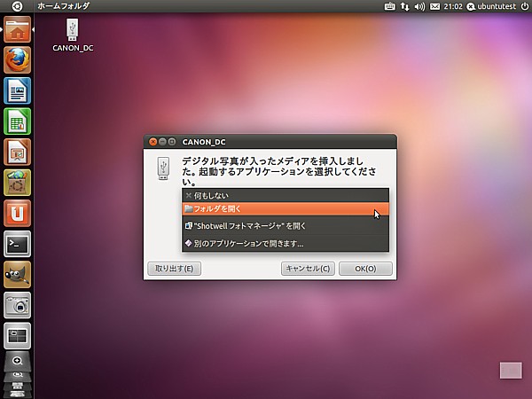Click the USB drive icon in dialog

click(163, 168)
